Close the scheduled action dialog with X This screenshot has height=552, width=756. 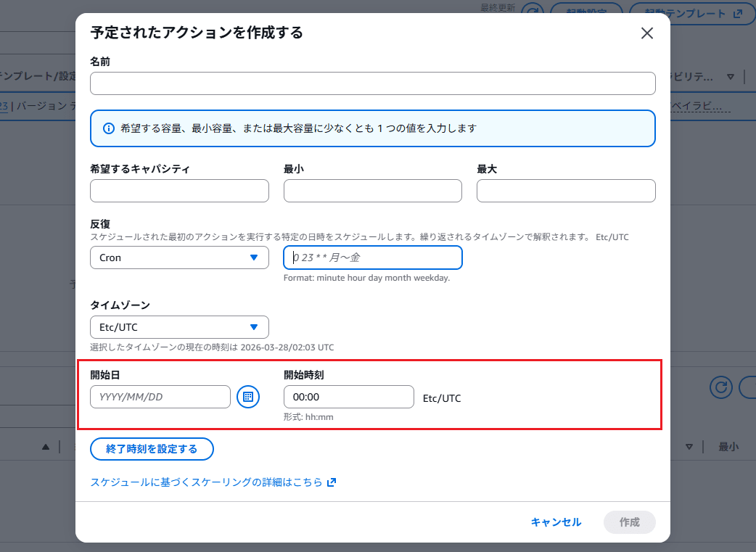click(x=647, y=33)
